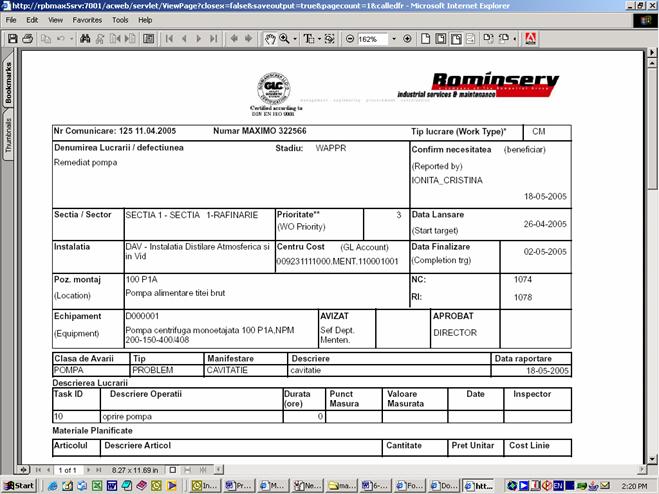
Task: Set view to Fit Width icon
Action: [456, 39]
